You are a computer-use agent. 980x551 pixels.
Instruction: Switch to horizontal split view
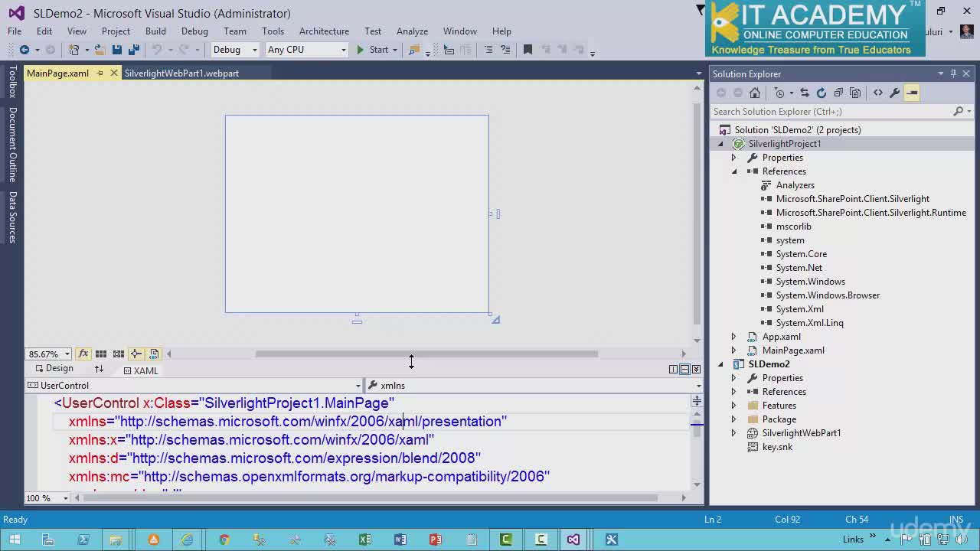[x=684, y=369]
